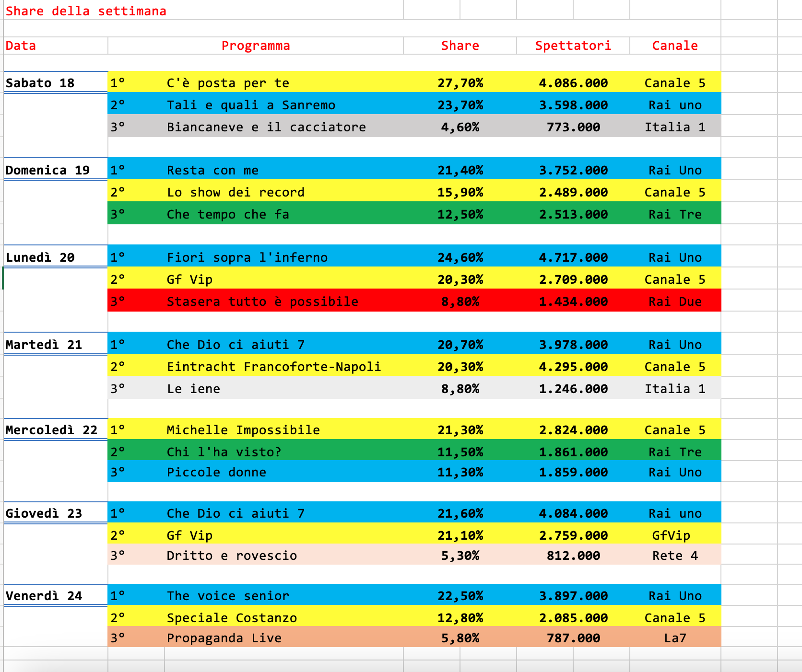Click the 'Michelle Impossibile' cell
Image resolution: width=802 pixels, height=672 pixels.
[243, 430]
